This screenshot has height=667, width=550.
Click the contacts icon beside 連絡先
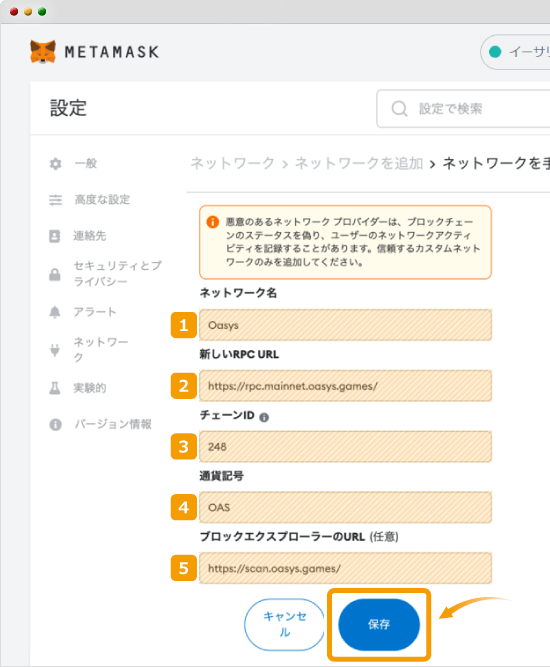[x=55, y=236]
